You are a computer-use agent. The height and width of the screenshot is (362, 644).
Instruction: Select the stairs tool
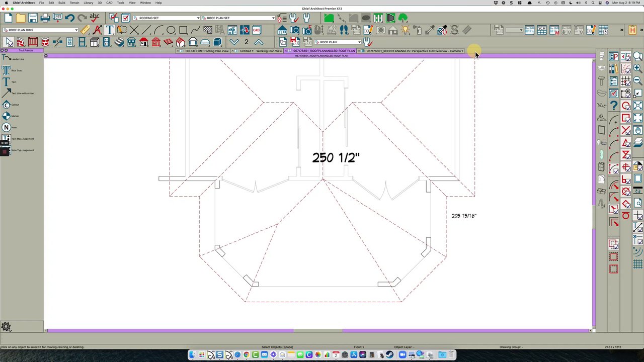tap(119, 42)
